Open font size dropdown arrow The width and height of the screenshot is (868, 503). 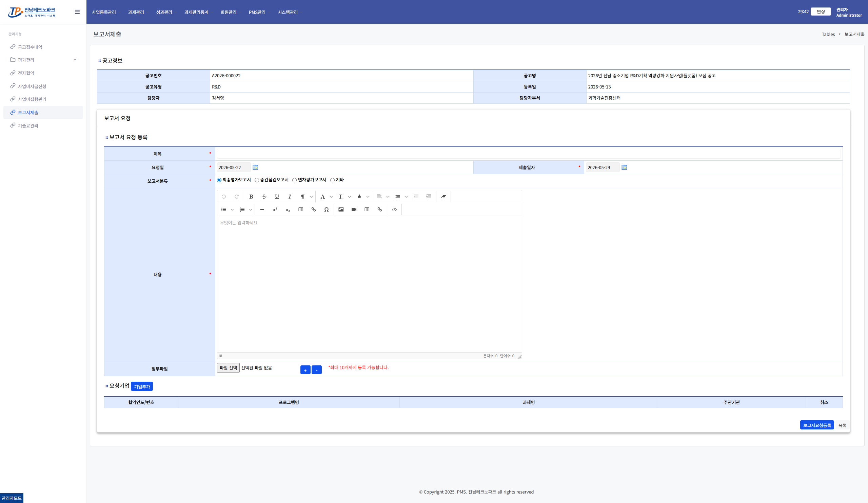pyautogui.click(x=349, y=197)
